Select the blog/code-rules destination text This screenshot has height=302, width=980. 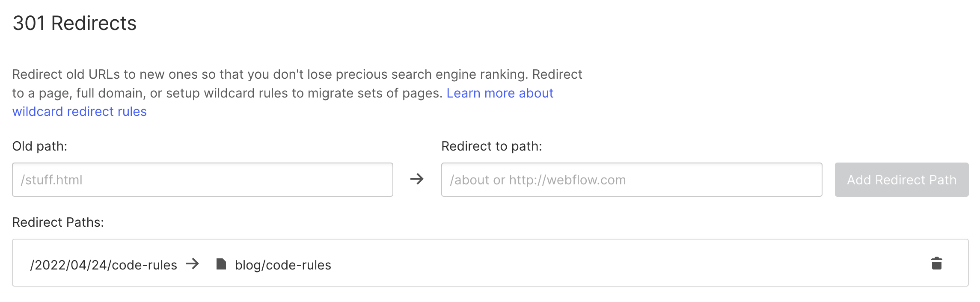tap(283, 265)
